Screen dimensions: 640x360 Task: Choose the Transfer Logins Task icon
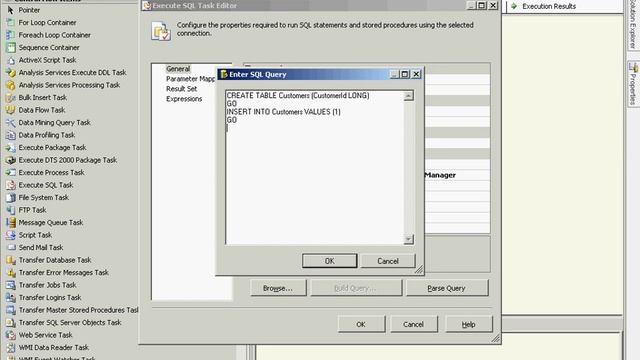11,298
